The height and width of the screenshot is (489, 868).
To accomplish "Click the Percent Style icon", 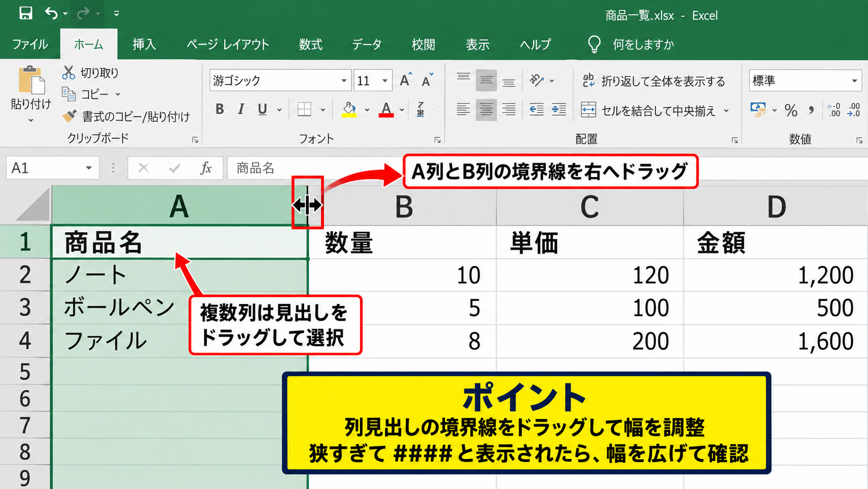I will [x=791, y=110].
